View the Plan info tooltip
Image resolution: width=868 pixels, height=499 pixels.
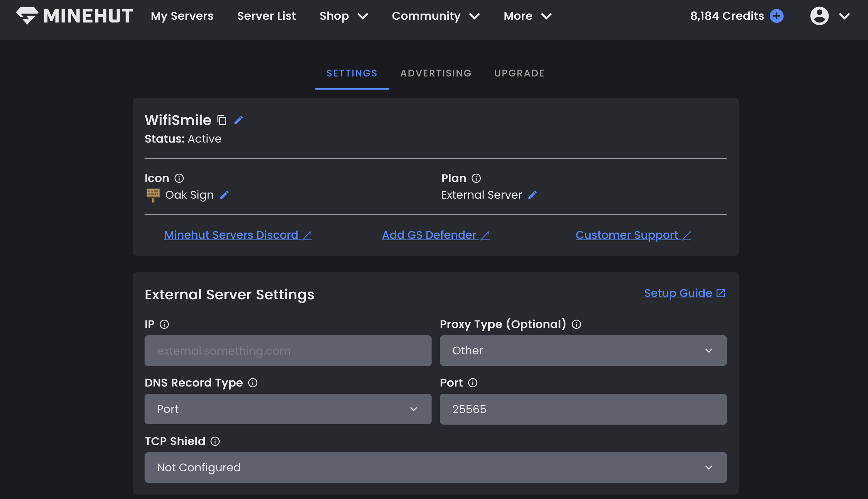point(476,178)
